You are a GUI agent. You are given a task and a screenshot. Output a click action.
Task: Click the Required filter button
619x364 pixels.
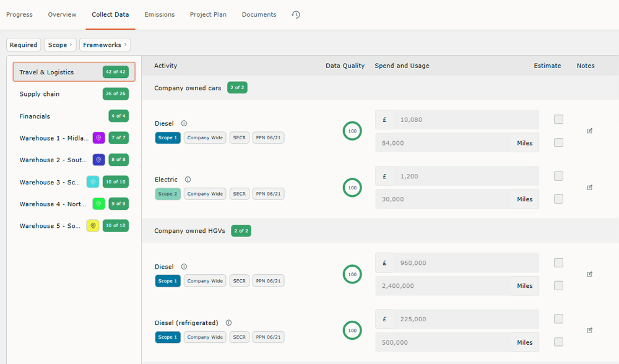coord(24,45)
